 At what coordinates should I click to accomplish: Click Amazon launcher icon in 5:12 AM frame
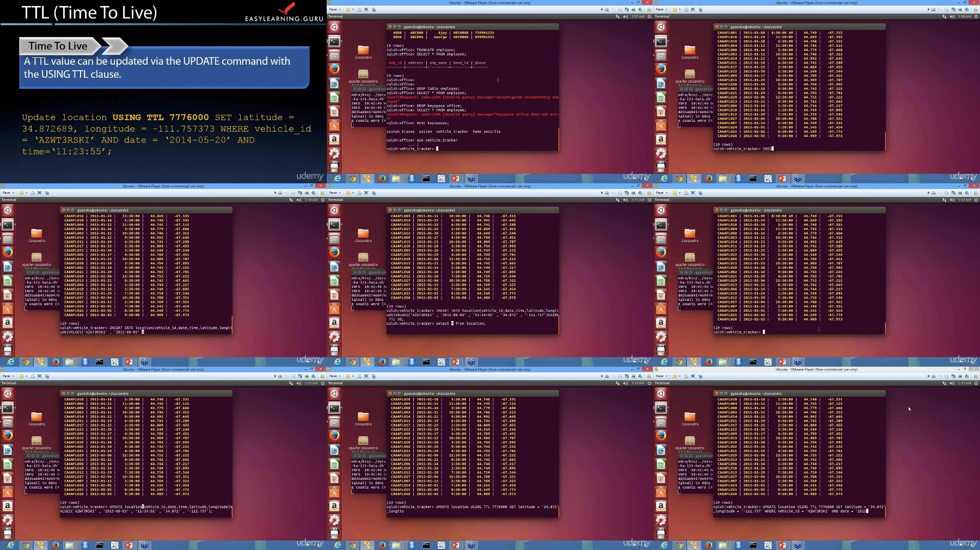pos(661,323)
